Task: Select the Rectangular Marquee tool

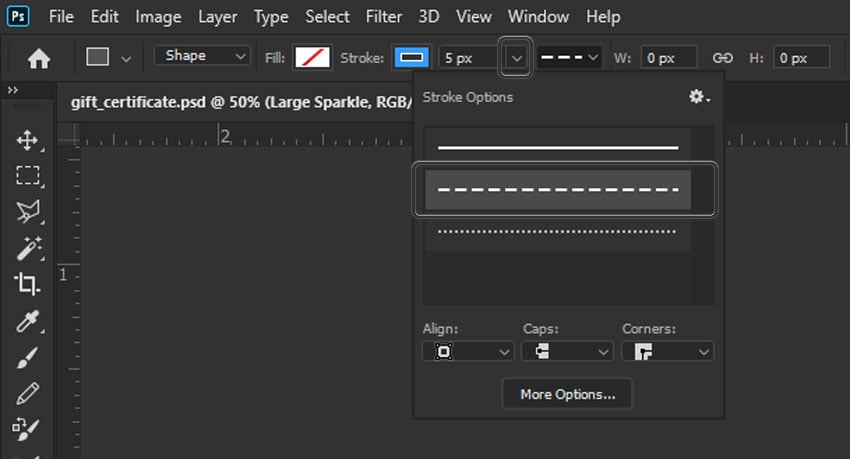Action: coord(28,176)
